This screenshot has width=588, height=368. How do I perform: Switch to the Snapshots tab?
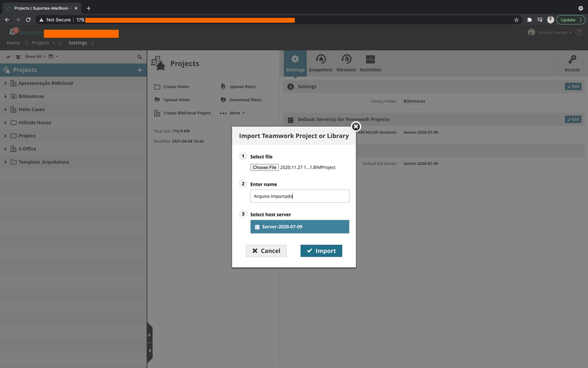321,64
